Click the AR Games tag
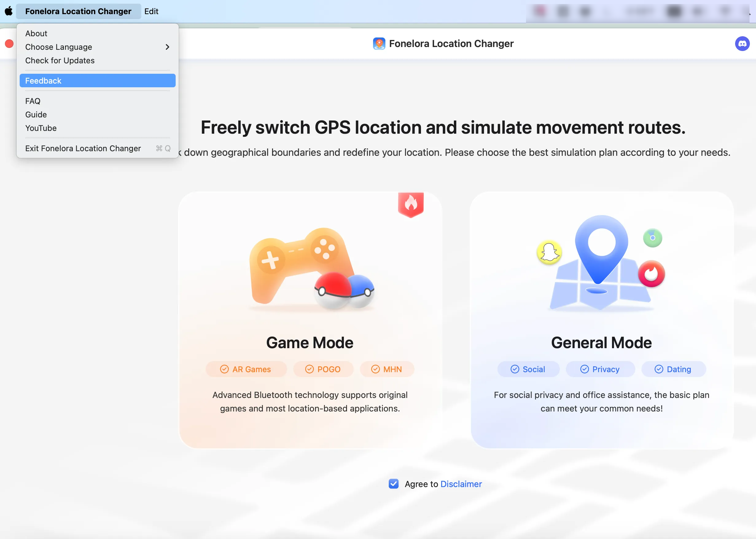The width and height of the screenshot is (756, 539). [x=246, y=369]
